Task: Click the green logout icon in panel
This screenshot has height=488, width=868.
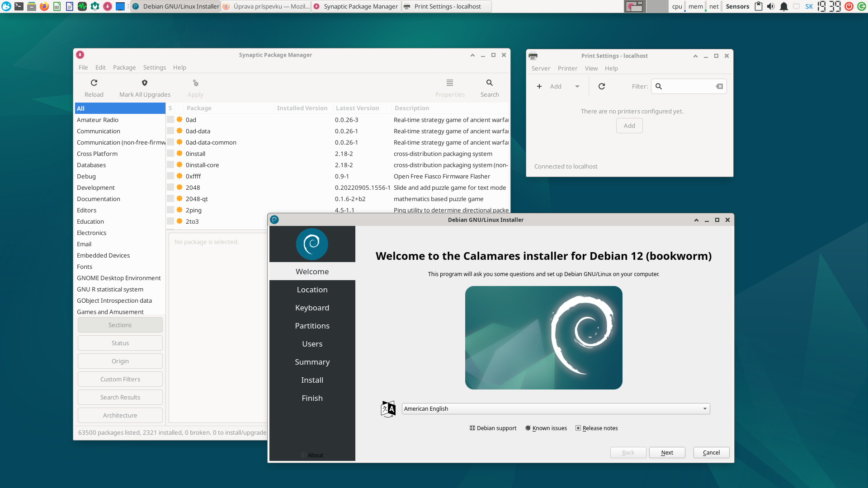Action: pos(862,6)
